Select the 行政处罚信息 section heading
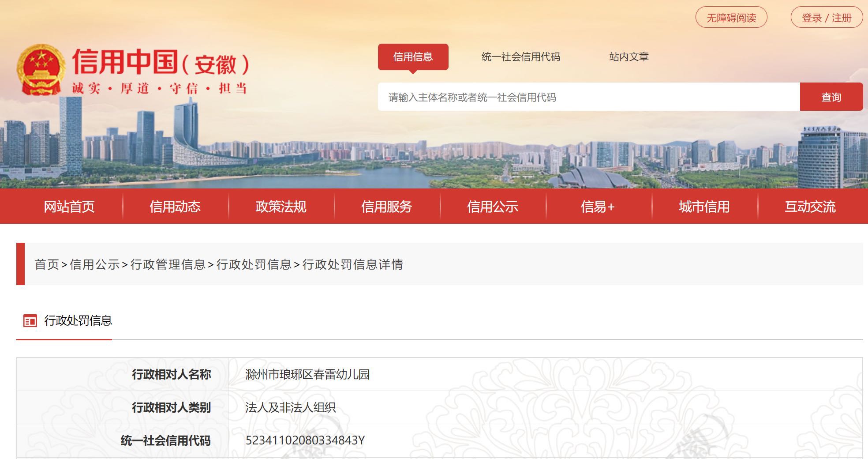This screenshot has height=459, width=868. point(78,320)
